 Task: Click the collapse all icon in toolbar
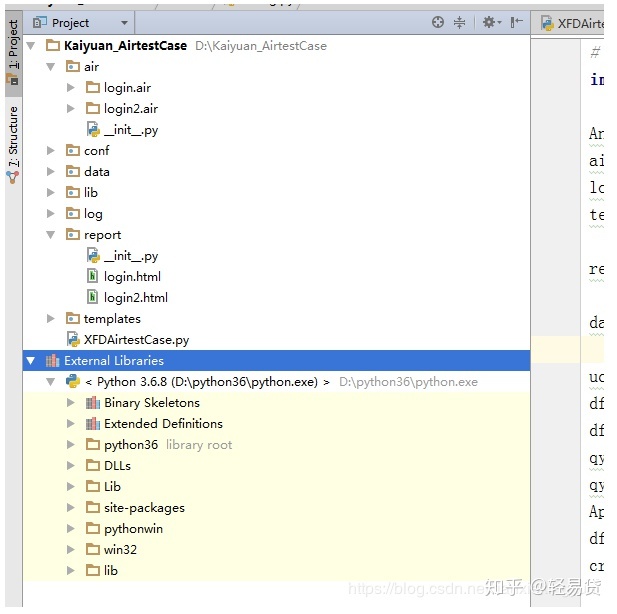pyautogui.click(x=459, y=22)
